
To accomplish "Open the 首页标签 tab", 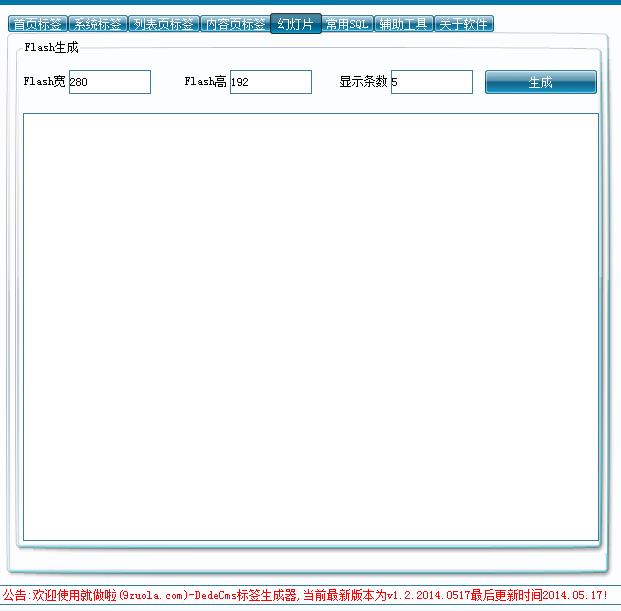I will click(x=37, y=24).
